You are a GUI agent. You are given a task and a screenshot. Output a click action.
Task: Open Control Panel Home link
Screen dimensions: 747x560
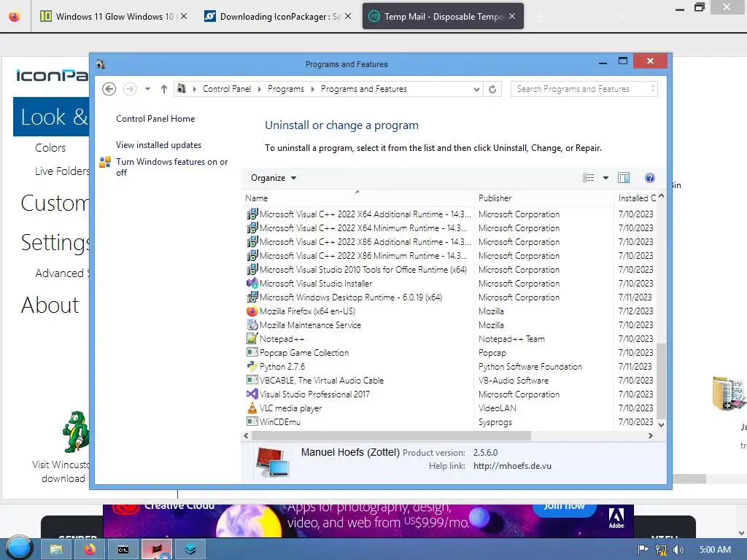point(155,119)
